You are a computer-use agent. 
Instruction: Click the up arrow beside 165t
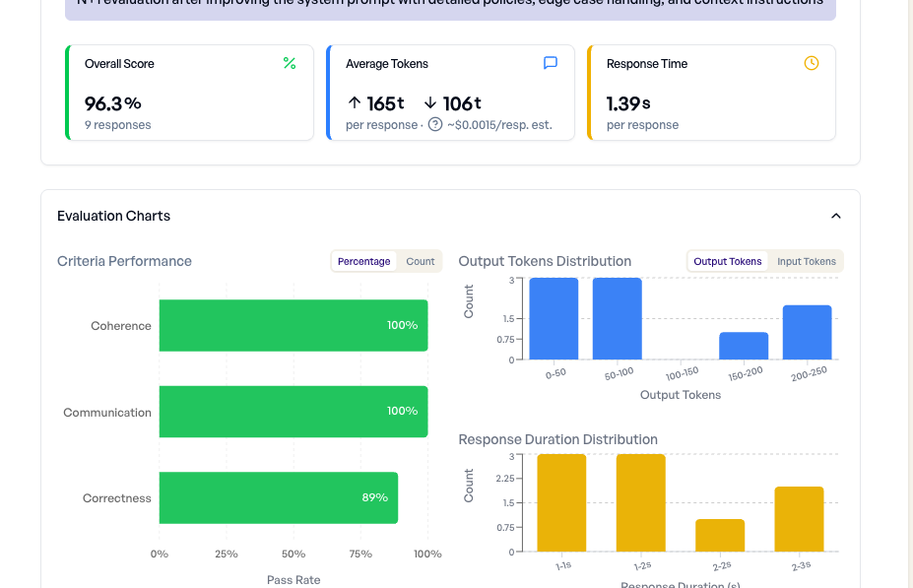[x=355, y=102]
